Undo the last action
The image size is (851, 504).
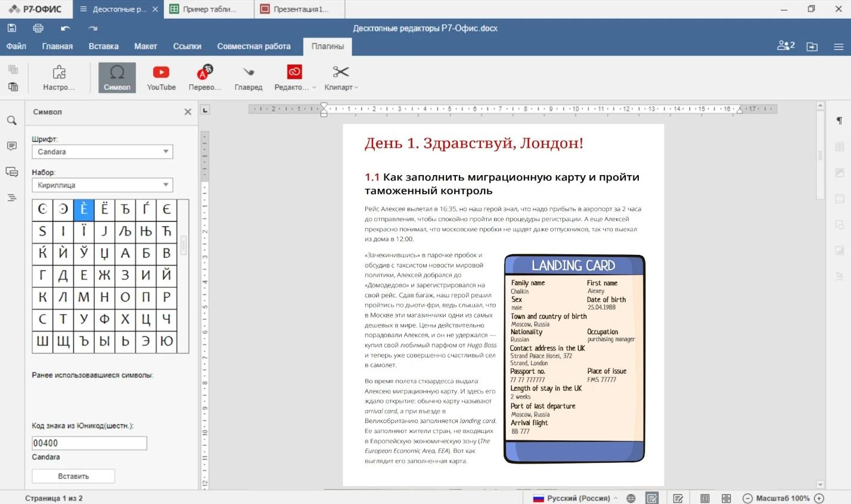pyautogui.click(x=66, y=28)
